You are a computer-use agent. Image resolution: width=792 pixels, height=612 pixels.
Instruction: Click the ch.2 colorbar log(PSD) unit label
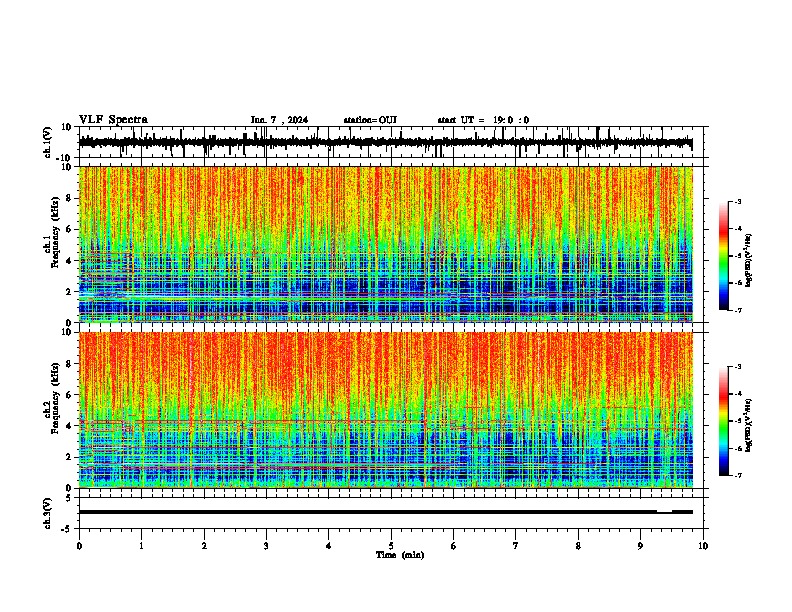pos(749,425)
